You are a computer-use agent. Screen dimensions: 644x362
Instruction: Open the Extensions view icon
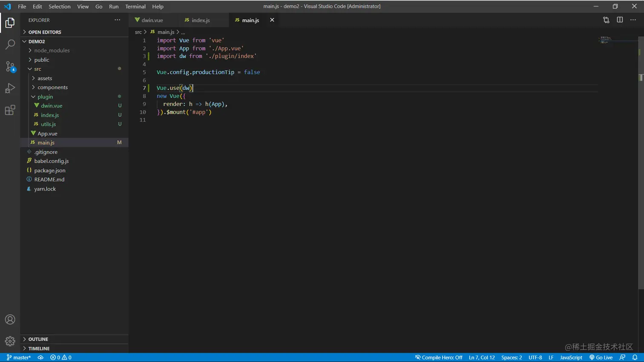click(10, 110)
